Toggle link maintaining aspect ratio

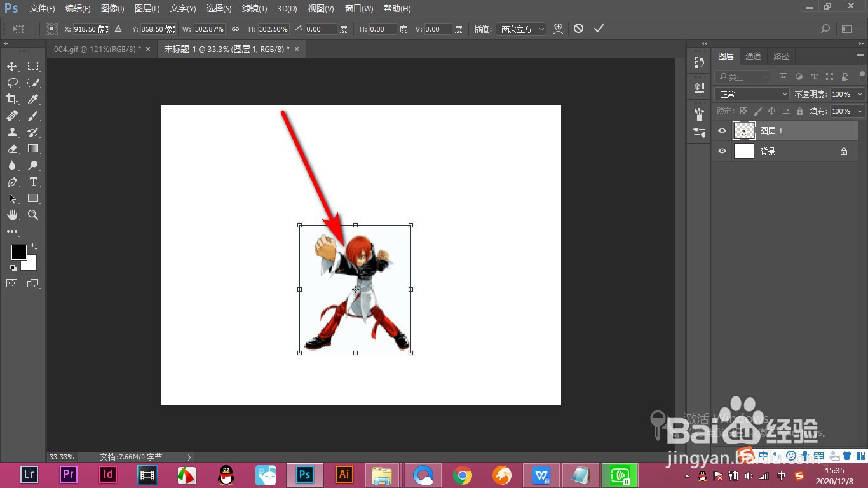pyautogui.click(x=235, y=29)
